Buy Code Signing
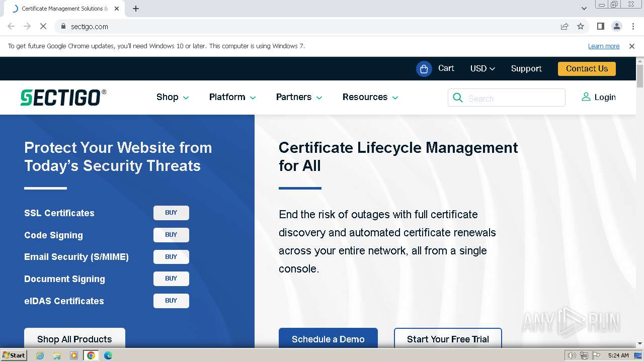Screen dimensions: 644x362 coord(171,235)
